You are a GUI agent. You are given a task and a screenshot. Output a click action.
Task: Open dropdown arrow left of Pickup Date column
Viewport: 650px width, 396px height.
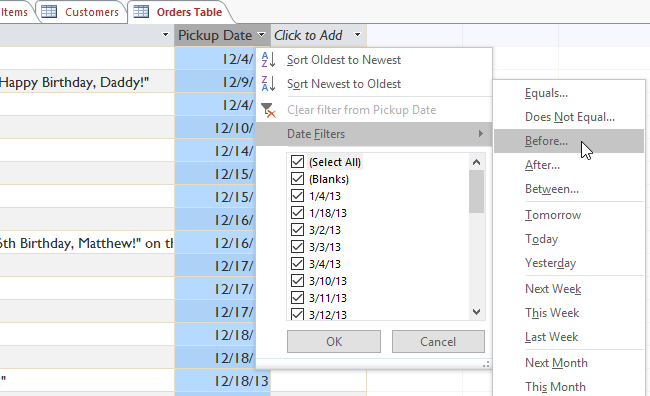[165, 35]
